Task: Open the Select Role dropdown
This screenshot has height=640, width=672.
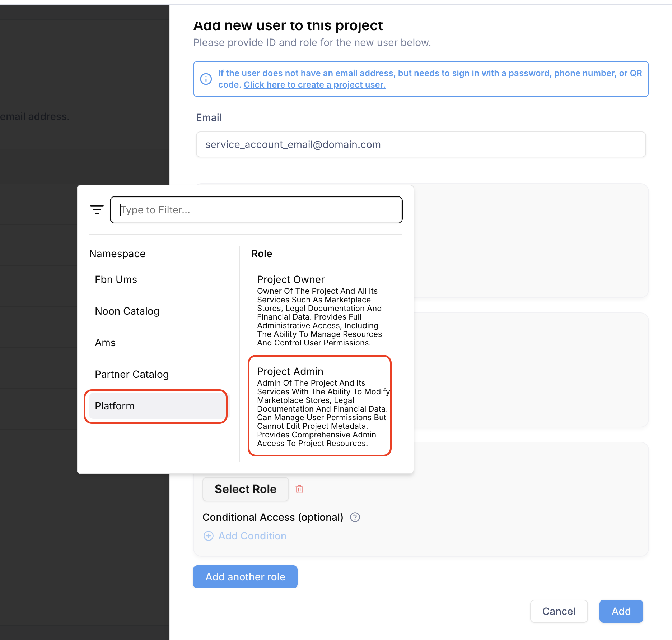Action: (x=246, y=489)
